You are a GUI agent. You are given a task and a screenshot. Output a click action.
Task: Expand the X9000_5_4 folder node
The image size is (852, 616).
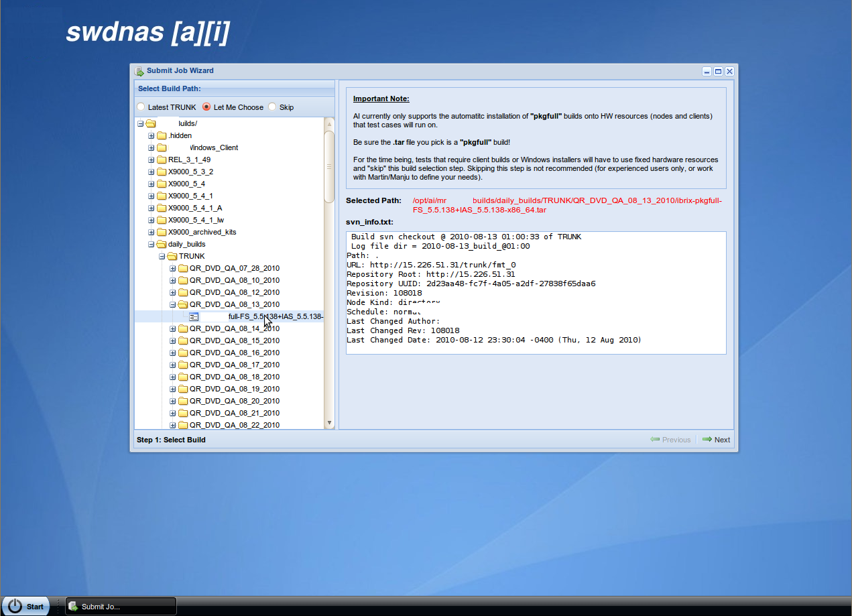pos(151,184)
